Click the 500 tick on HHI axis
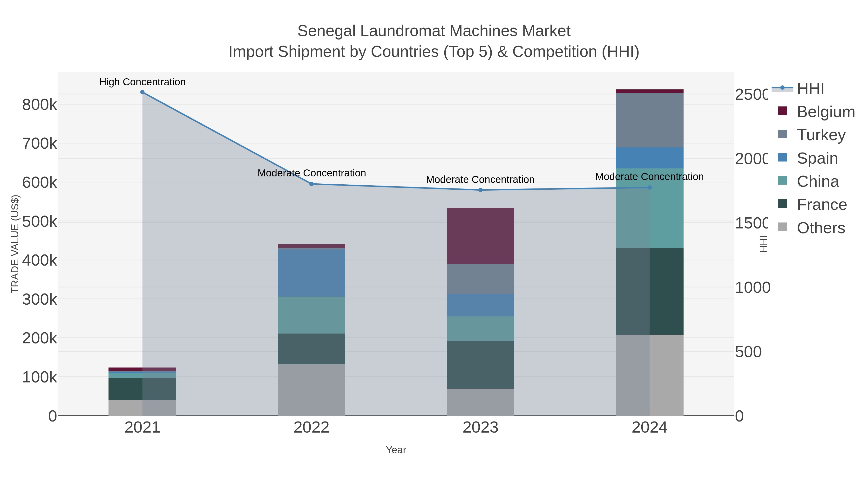Screen dimensions: 868x488 point(748,352)
